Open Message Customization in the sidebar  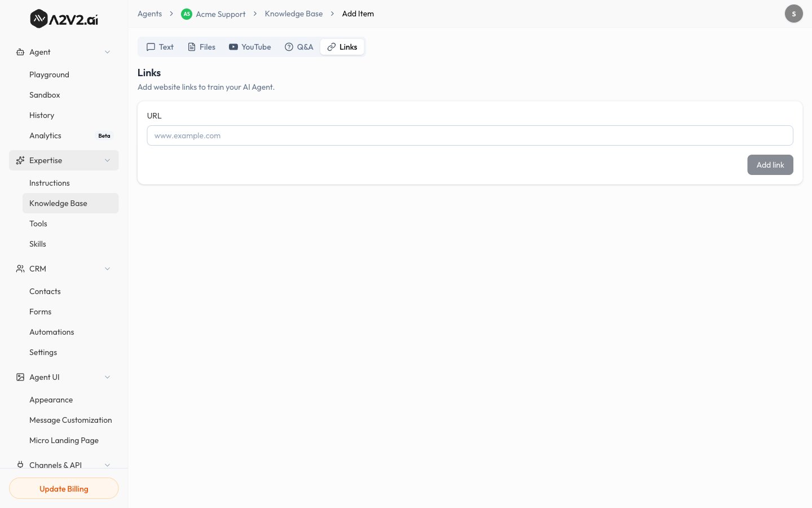tap(70, 420)
